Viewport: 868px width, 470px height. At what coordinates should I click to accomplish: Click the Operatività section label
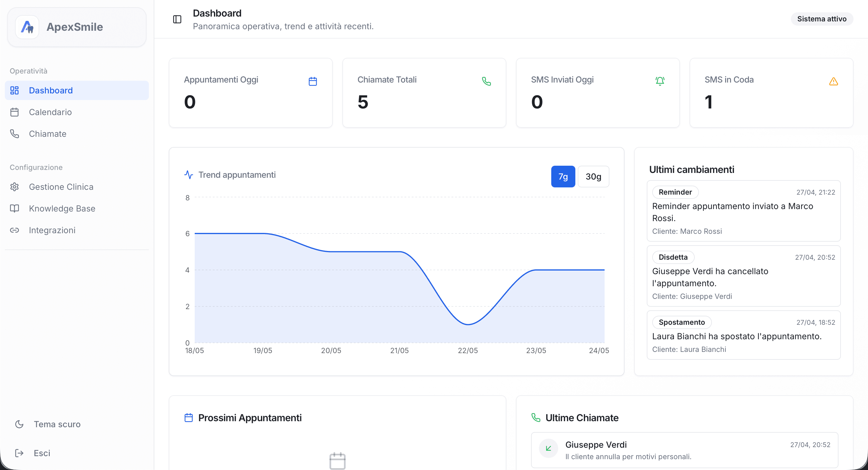(x=28, y=71)
